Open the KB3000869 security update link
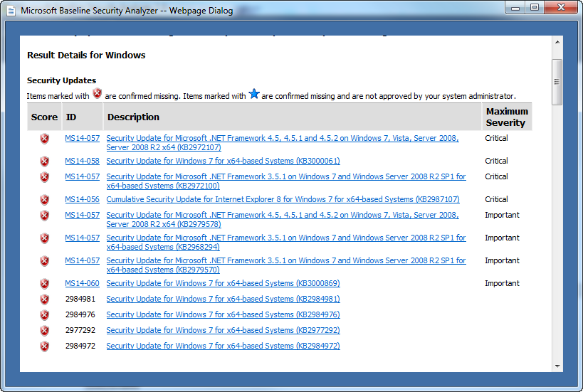The width and height of the screenshot is (583, 392). pos(223,284)
